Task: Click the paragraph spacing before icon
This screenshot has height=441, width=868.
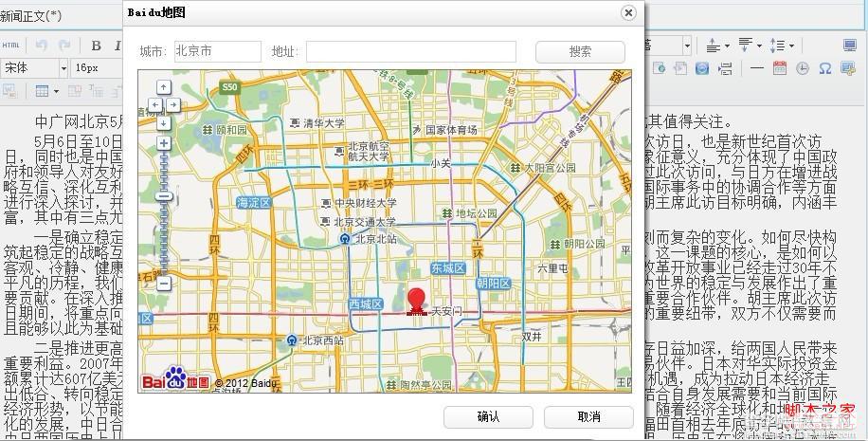Action: 713,46
